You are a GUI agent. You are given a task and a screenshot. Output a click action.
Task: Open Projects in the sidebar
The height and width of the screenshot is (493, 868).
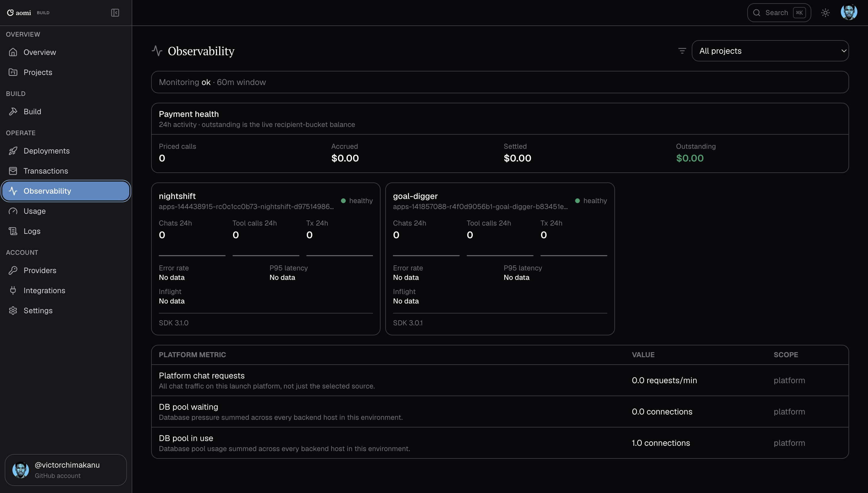(x=66, y=72)
